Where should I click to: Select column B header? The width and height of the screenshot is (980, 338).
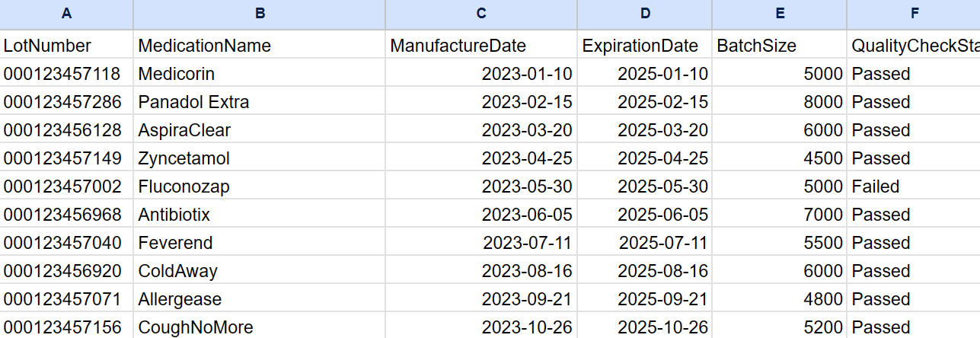[x=260, y=13]
